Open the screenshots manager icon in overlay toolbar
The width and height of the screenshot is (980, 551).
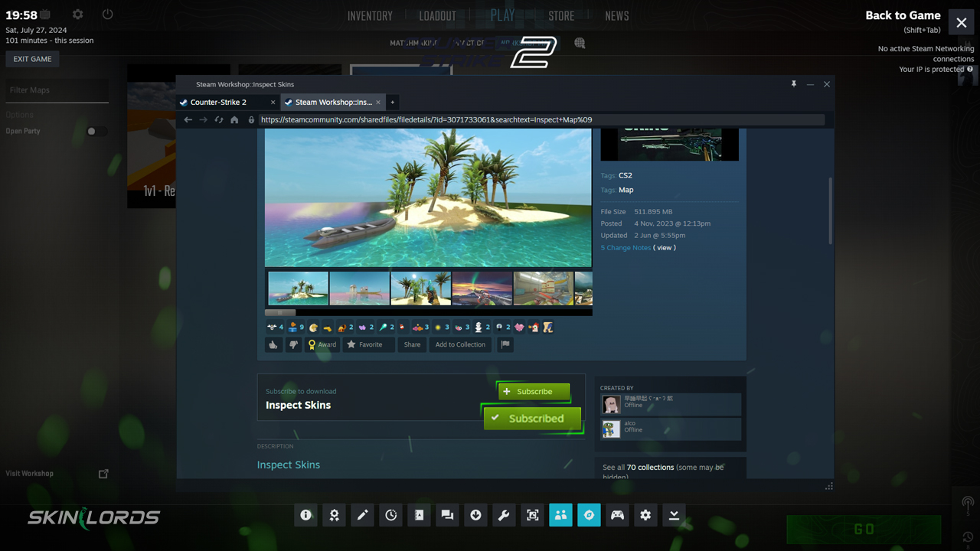tap(532, 515)
